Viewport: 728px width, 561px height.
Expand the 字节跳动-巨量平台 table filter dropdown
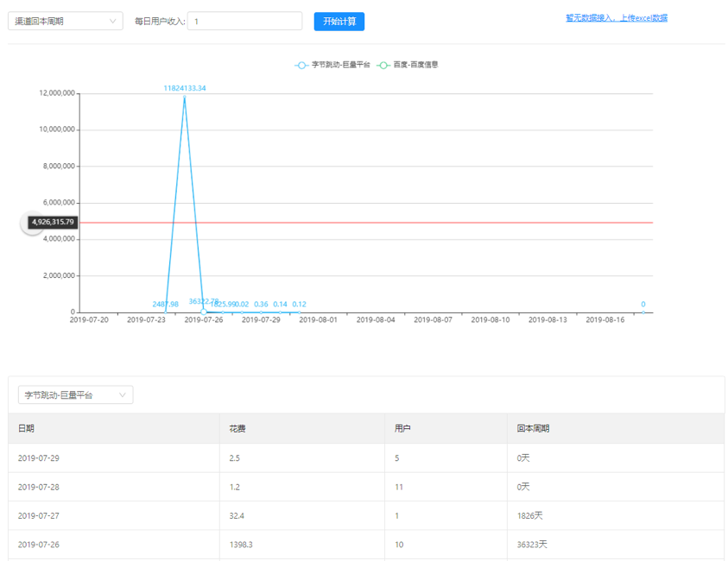click(75, 395)
